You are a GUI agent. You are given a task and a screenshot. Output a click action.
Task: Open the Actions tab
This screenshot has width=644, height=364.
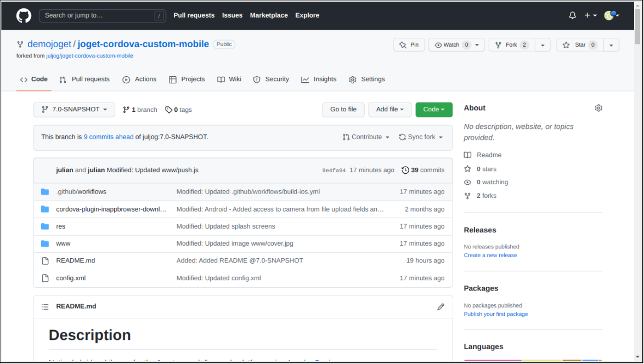pos(140,79)
